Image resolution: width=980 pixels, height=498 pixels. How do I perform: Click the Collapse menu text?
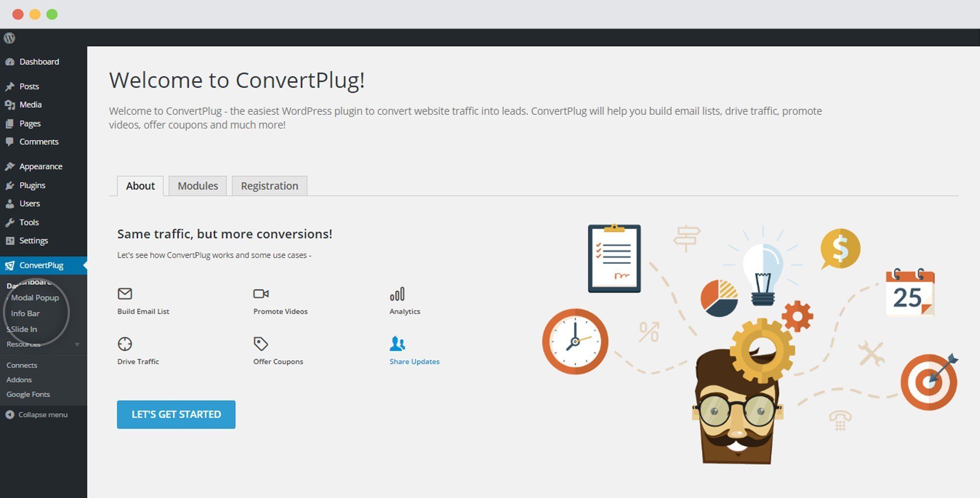click(43, 415)
